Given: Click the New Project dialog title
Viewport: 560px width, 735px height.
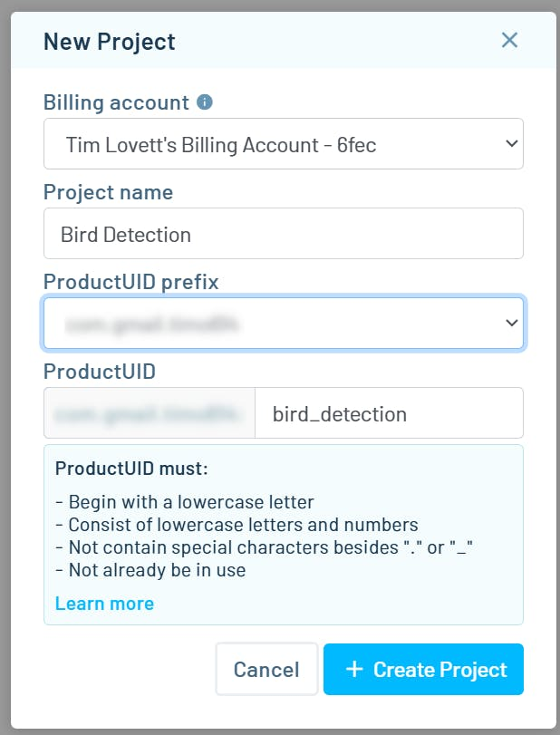Looking at the screenshot, I should point(110,41).
